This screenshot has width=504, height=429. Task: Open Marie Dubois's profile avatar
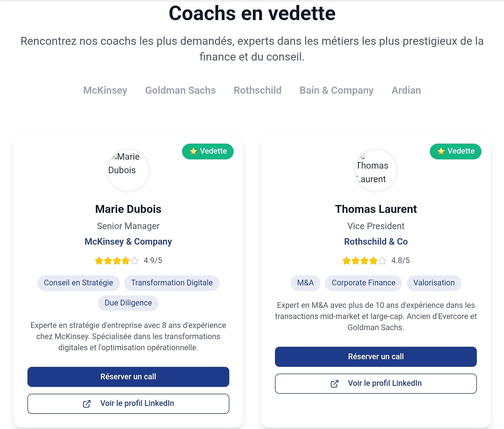tap(128, 170)
